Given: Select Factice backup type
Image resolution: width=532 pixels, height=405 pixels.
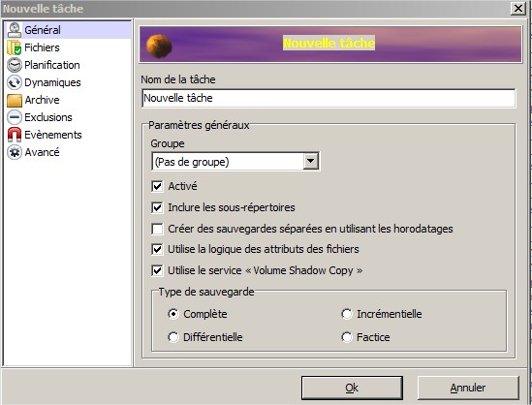Looking at the screenshot, I should 346,337.
